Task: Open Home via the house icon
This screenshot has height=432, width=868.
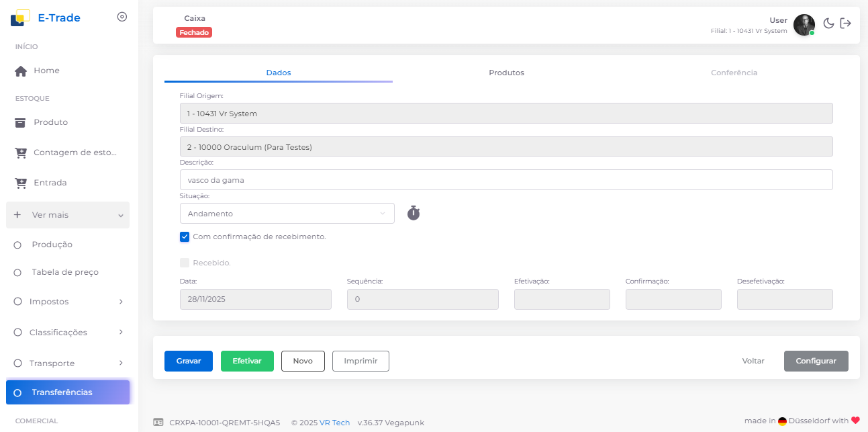Action: pos(21,71)
